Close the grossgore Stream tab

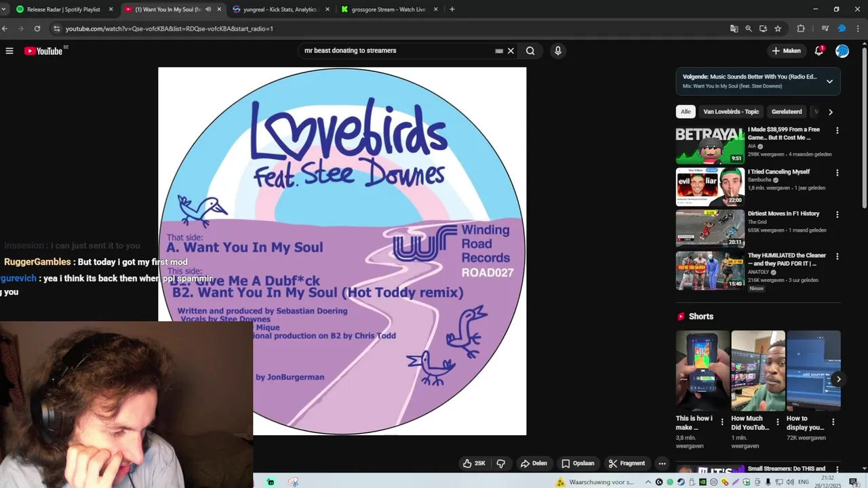[x=435, y=9]
